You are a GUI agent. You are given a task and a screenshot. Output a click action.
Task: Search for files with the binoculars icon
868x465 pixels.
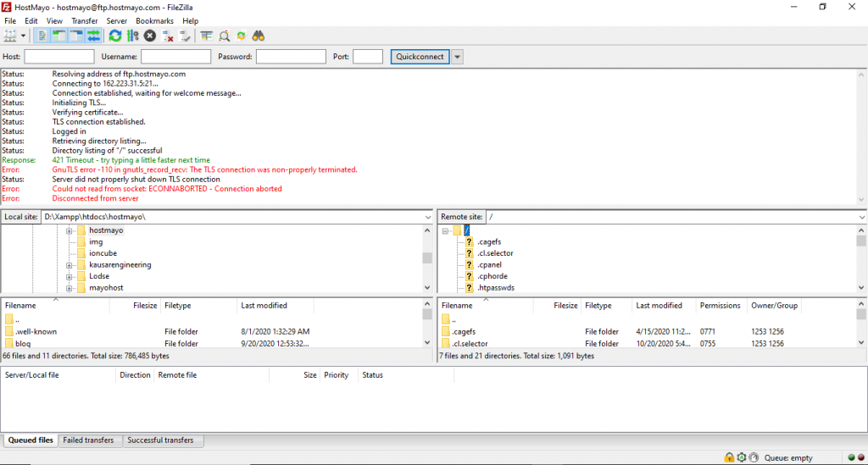(259, 36)
